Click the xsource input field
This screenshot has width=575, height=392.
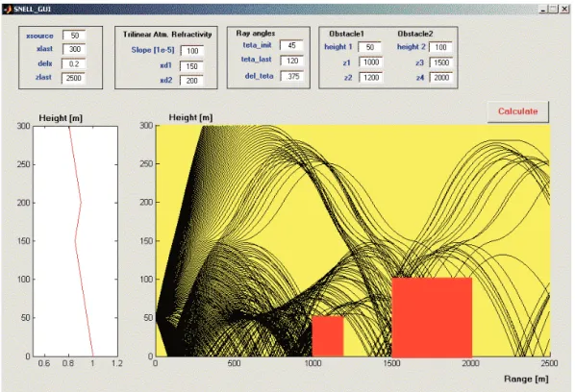(x=74, y=36)
